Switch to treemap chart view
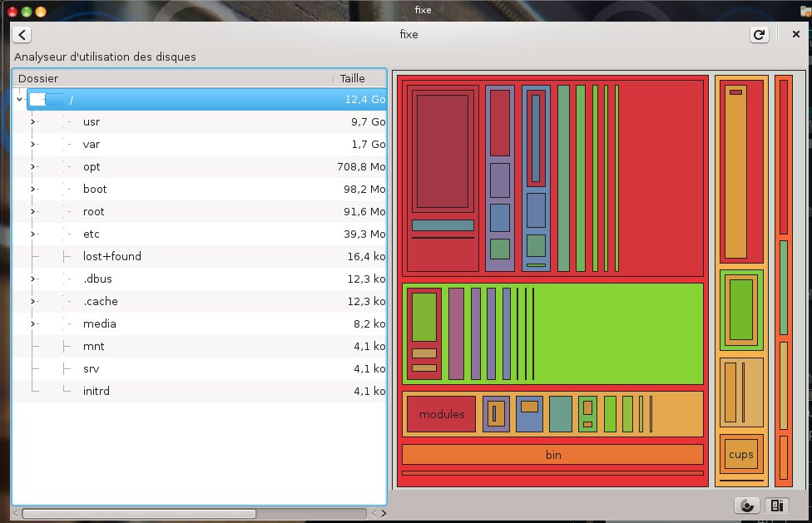Image resolution: width=812 pixels, height=523 pixels. click(x=777, y=506)
